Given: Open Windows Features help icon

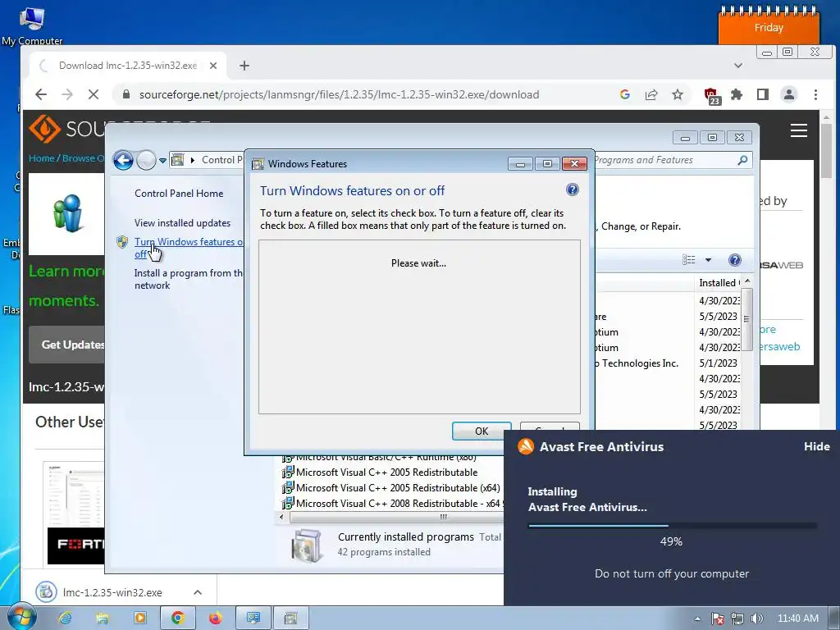Looking at the screenshot, I should pyautogui.click(x=572, y=189).
